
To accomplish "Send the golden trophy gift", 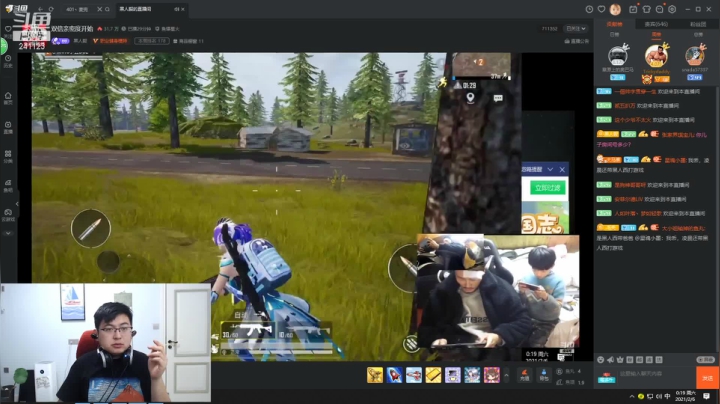I will [375, 375].
